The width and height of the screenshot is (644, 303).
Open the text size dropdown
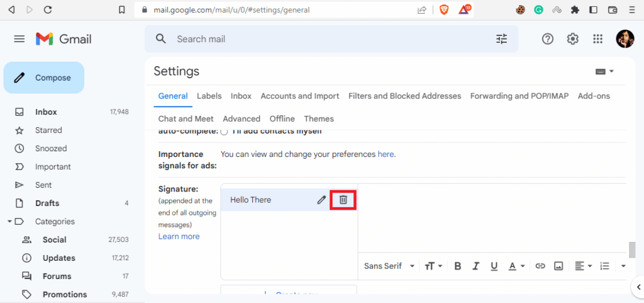pyautogui.click(x=433, y=266)
